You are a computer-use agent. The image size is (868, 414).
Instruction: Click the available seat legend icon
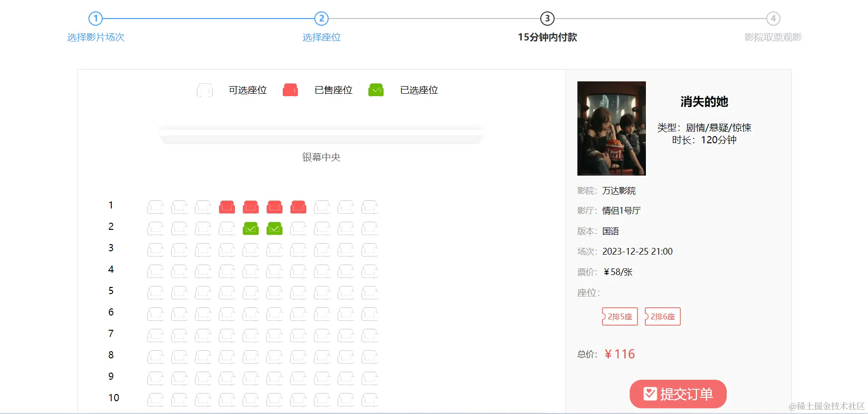(x=205, y=90)
